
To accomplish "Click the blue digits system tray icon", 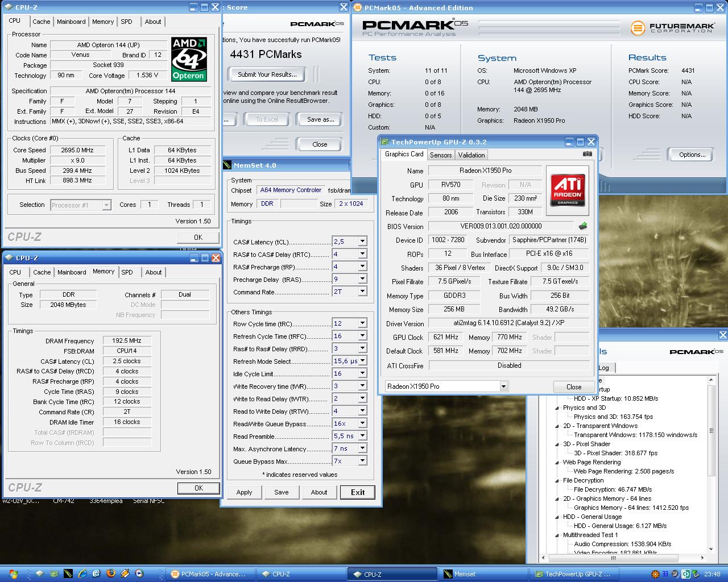I will pyautogui.click(x=665, y=574).
